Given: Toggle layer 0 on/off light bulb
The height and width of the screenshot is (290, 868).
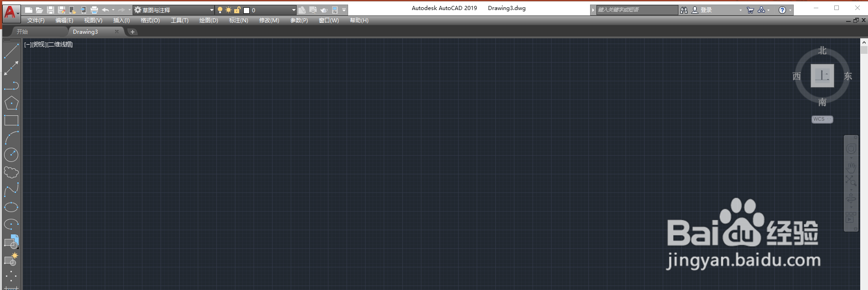Looking at the screenshot, I should pos(220,10).
